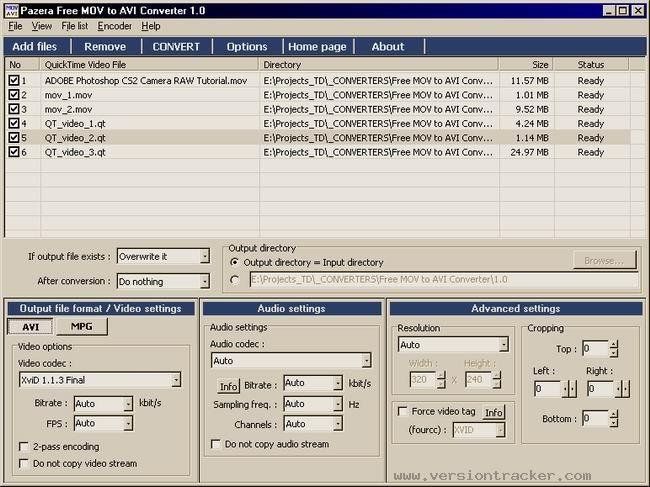
Task: Click Info button beside audio Bitrate
Action: 228,386
